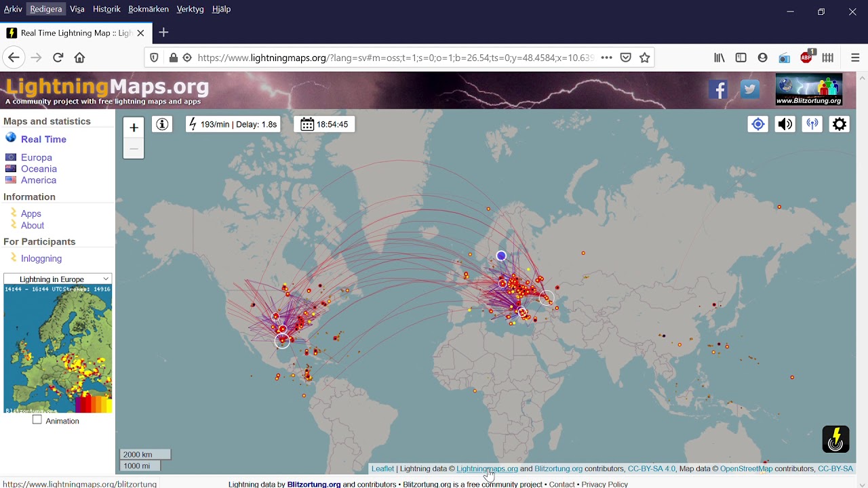Viewport: 868px width, 488px height.
Task: Open the Visa menu
Action: [x=77, y=9]
